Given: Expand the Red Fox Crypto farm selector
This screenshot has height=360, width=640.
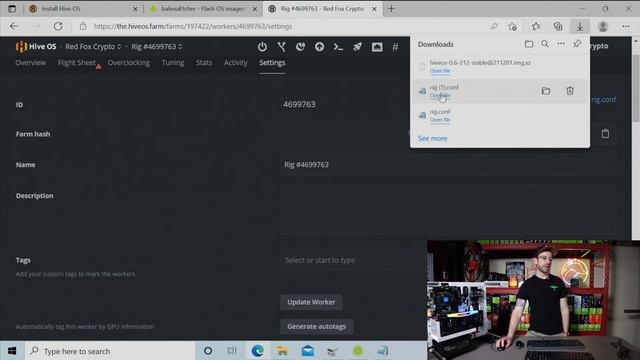Looking at the screenshot, I should pyautogui.click(x=93, y=47).
